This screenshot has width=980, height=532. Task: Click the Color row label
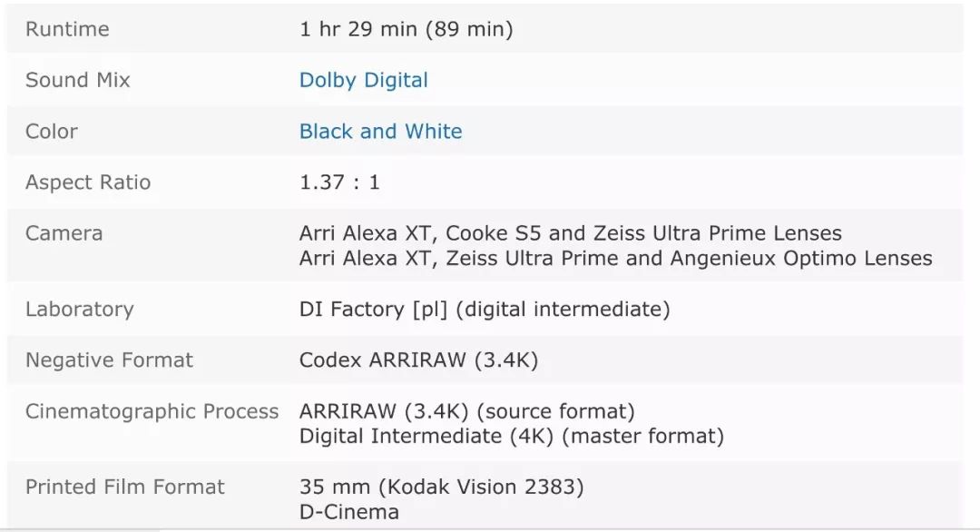coord(52,132)
